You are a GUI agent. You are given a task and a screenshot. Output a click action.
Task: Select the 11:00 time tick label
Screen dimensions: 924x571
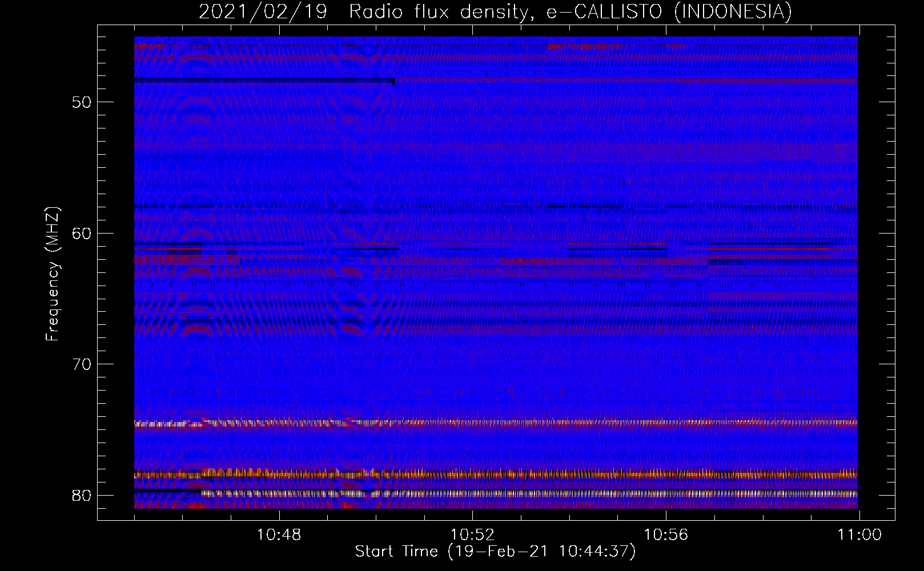[859, 535]
